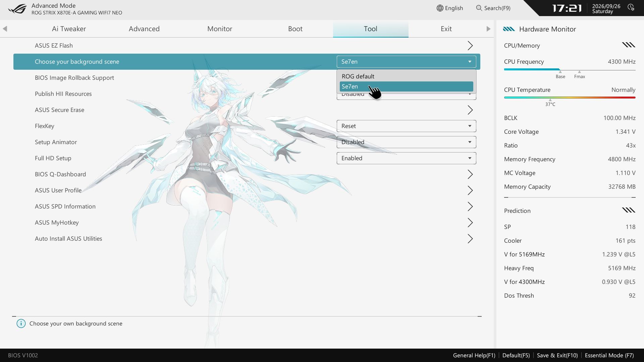Image resolution: width=644 pixels, height=362 pixels.
Task: Click the 1.341 V core voltage value
Action: [625, 132]
